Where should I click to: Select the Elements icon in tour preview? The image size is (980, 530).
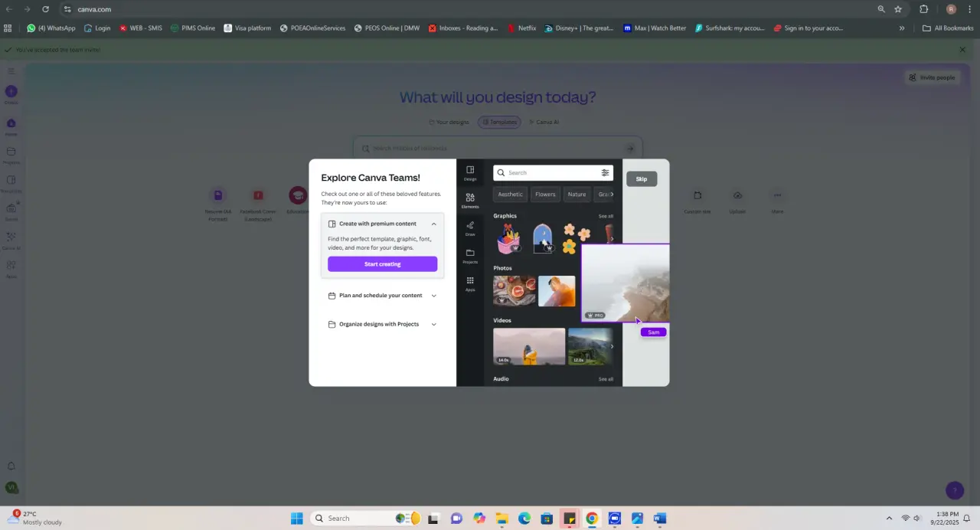click(x=470, y=201)
